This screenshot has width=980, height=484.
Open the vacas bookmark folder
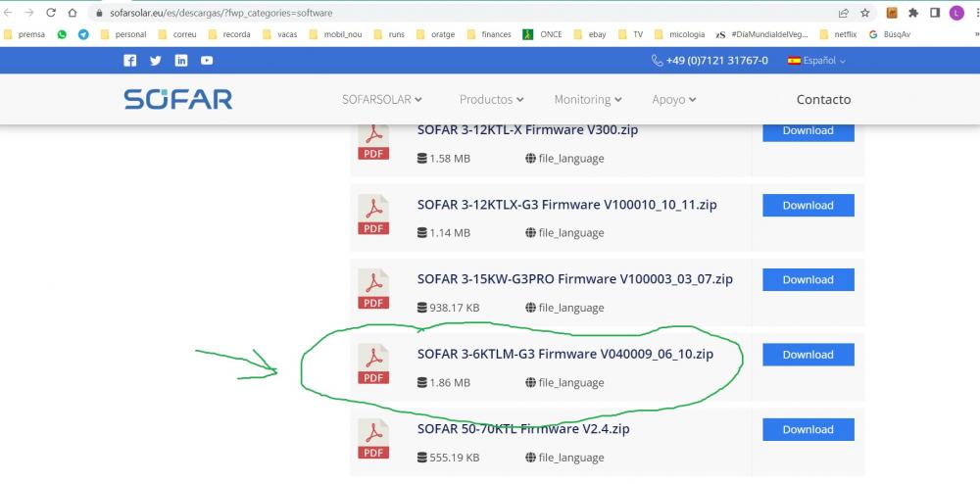(x=280, y=34)
